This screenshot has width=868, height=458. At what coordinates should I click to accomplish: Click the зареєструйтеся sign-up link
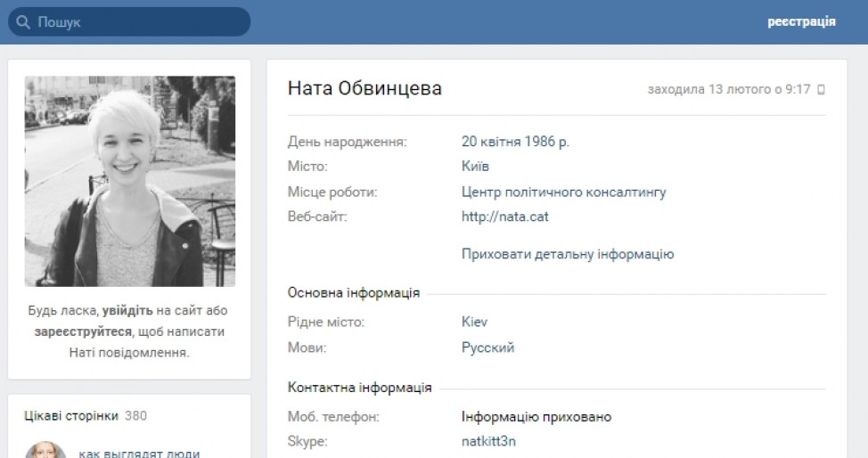[x=83, y=331]
